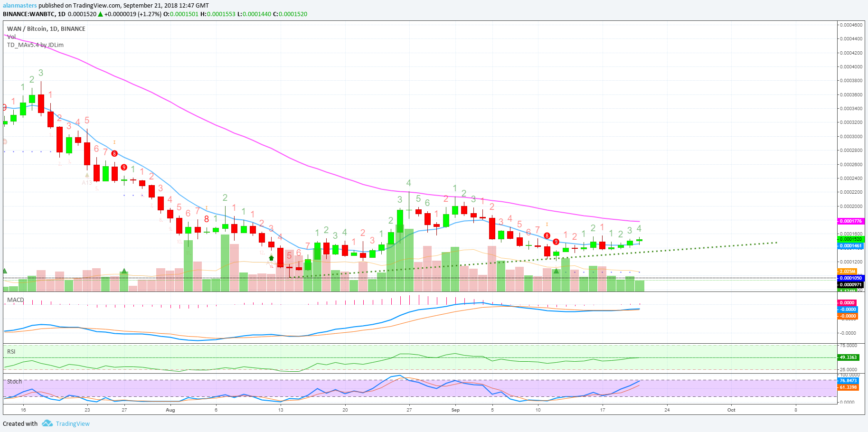Click the 100.0000 Stoch axis label

pyautogui.click(x=850, y=375)
